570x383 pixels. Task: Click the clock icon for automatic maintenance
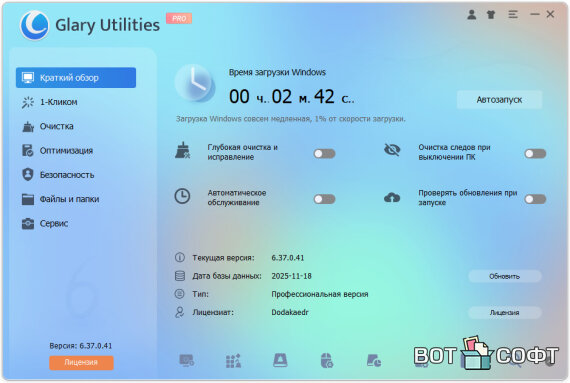click(x=182, y=196)
